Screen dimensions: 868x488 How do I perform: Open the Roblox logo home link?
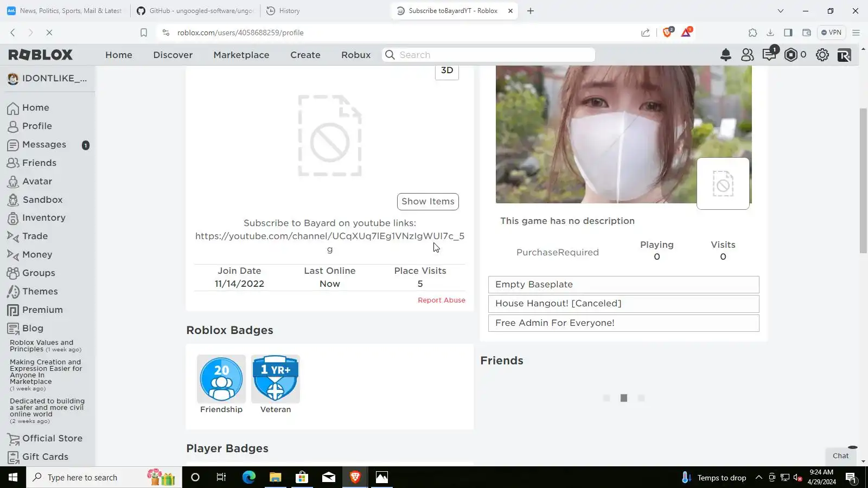41,55
